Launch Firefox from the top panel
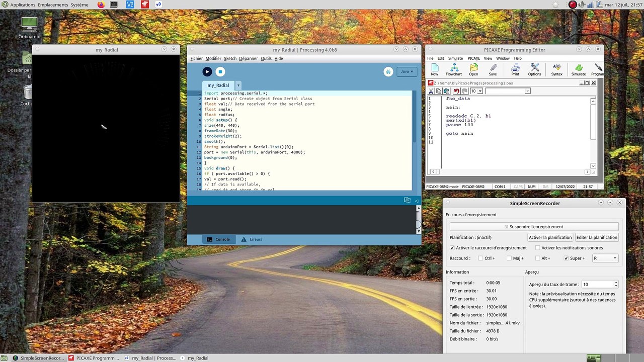The image size is (644, 362). [x=101, y=5]
